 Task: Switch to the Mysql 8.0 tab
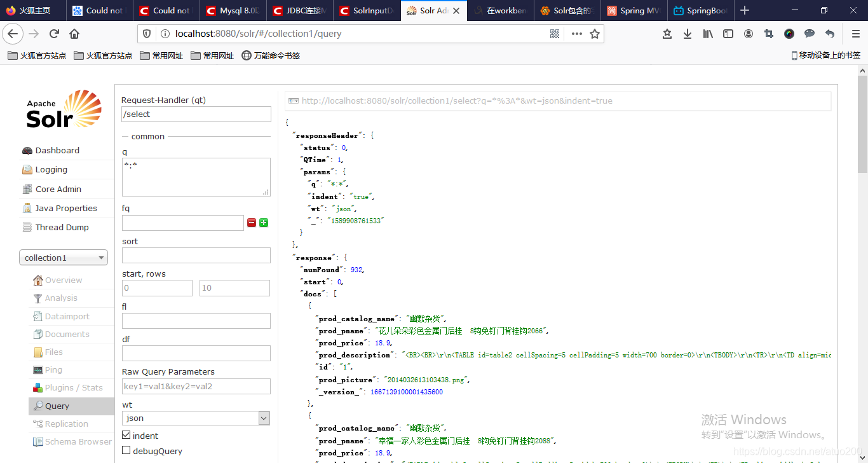tap(233, 10)
